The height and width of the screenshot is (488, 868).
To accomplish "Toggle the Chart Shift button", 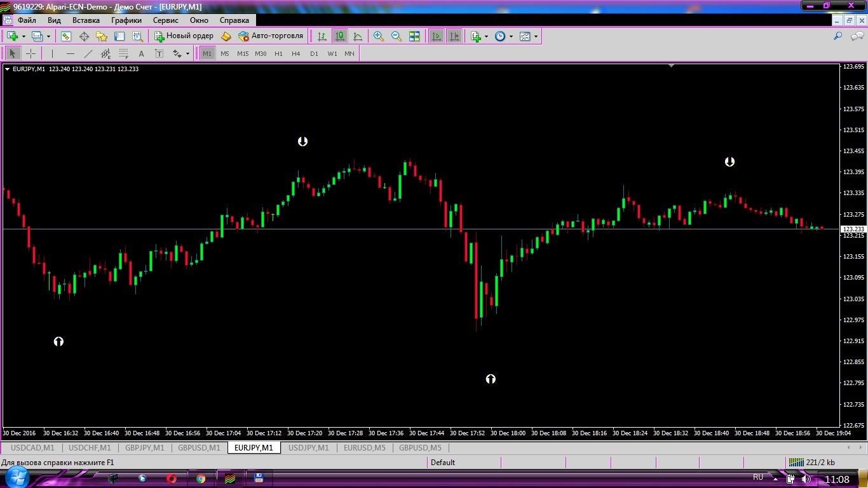I will 454,36.
